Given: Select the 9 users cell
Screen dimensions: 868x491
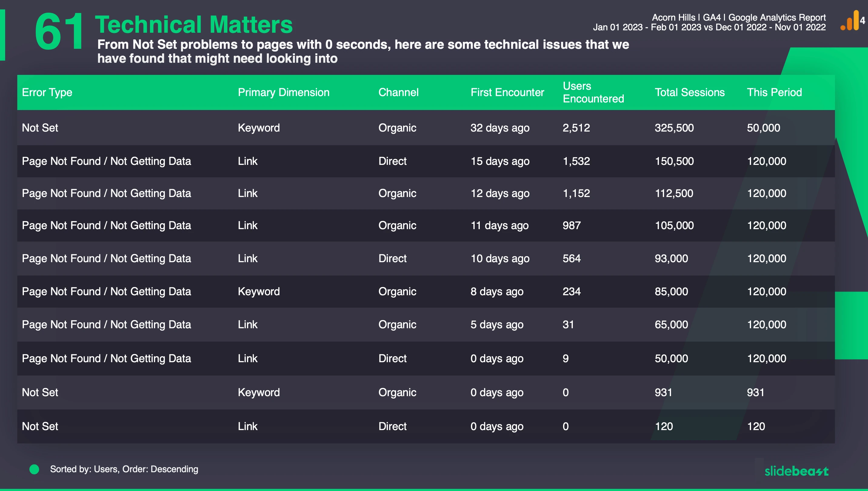Looking at the screenshot, I should (x=566, y=359).
